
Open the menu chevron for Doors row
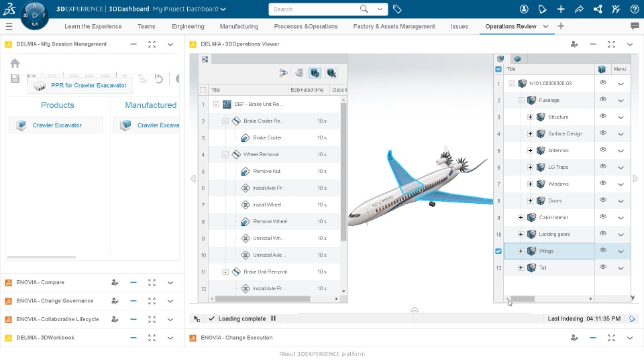point(621,201)
